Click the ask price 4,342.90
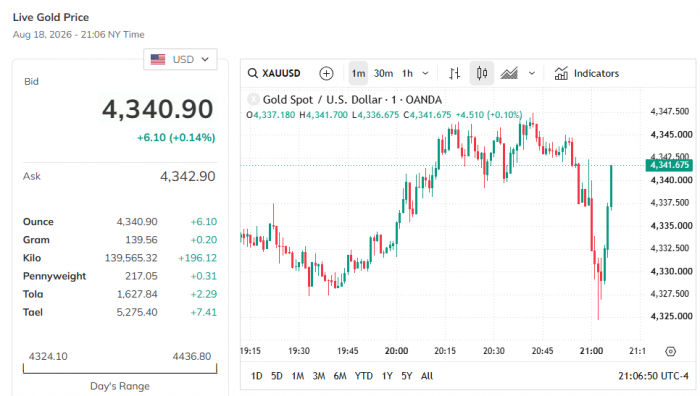The height and width of the screenshot is (396, 700). (x=188, y=176)
